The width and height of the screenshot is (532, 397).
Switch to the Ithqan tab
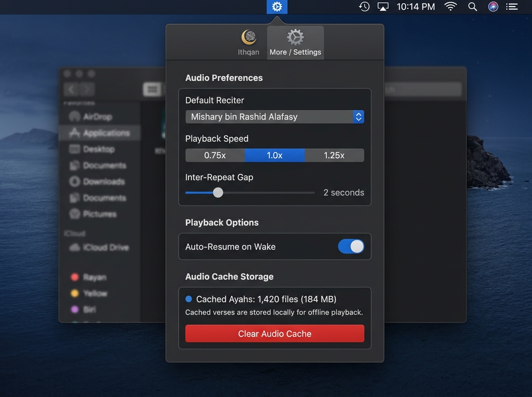[249, 43]
